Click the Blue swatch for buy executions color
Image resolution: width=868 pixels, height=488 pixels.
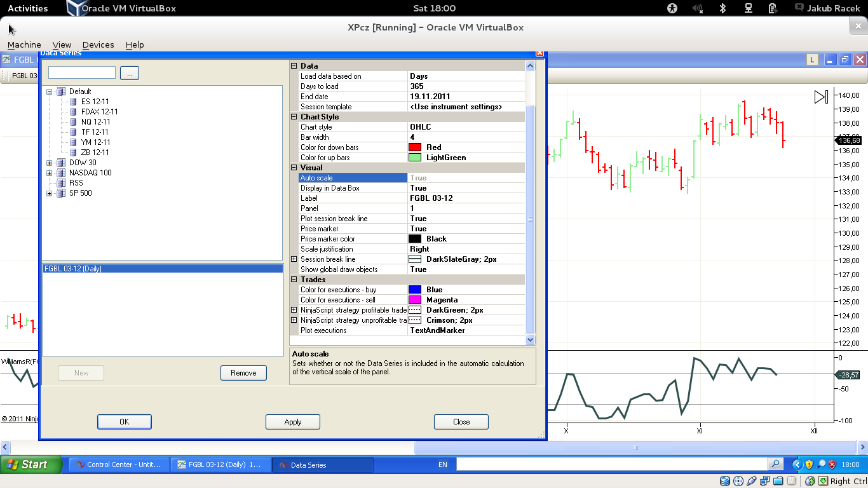[x=415, y=290]
